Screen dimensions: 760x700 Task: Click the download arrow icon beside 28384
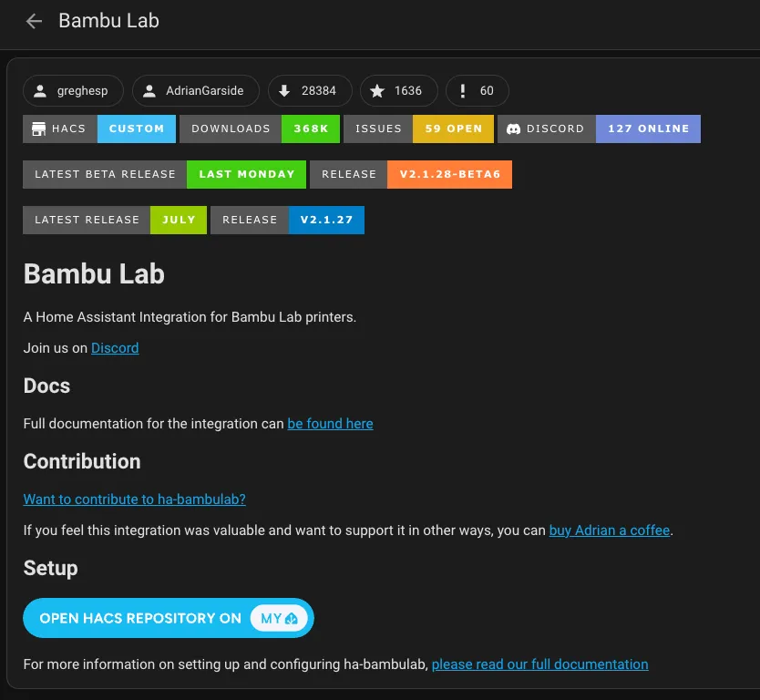point(284,90)
